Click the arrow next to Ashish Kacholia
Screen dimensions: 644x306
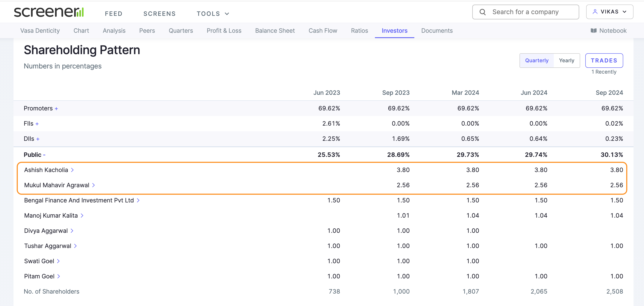72,170
